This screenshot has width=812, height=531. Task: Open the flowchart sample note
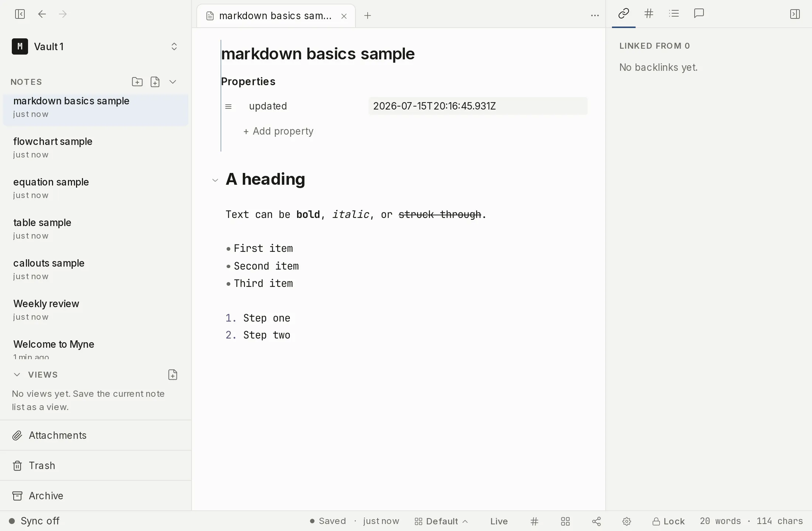96,147
